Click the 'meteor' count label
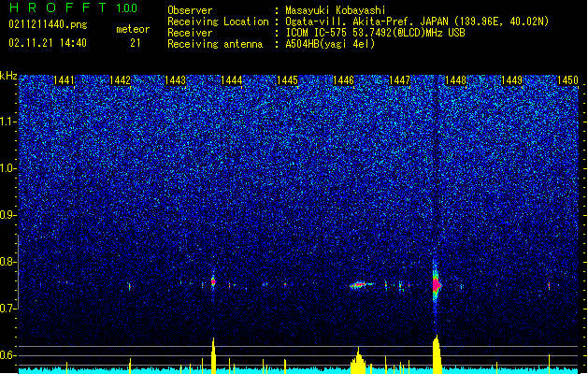The height and width of the screenshot is (374, 588). click(133, 29)
